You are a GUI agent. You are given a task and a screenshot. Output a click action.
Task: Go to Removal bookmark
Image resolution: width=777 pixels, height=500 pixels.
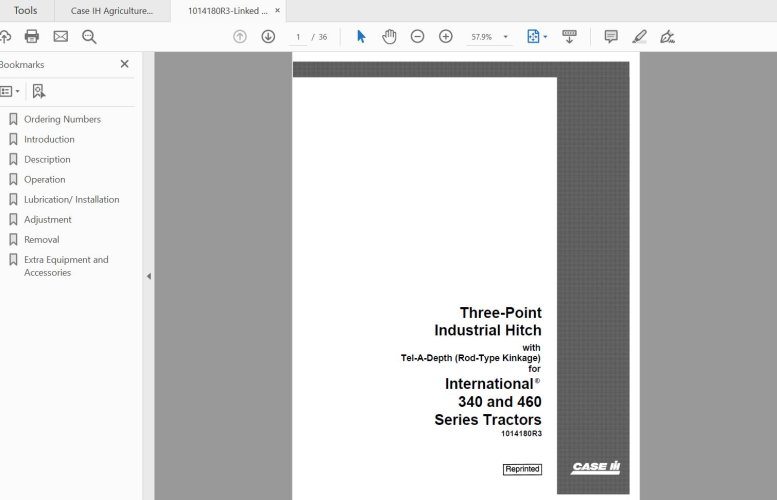(x=42, y=239)
